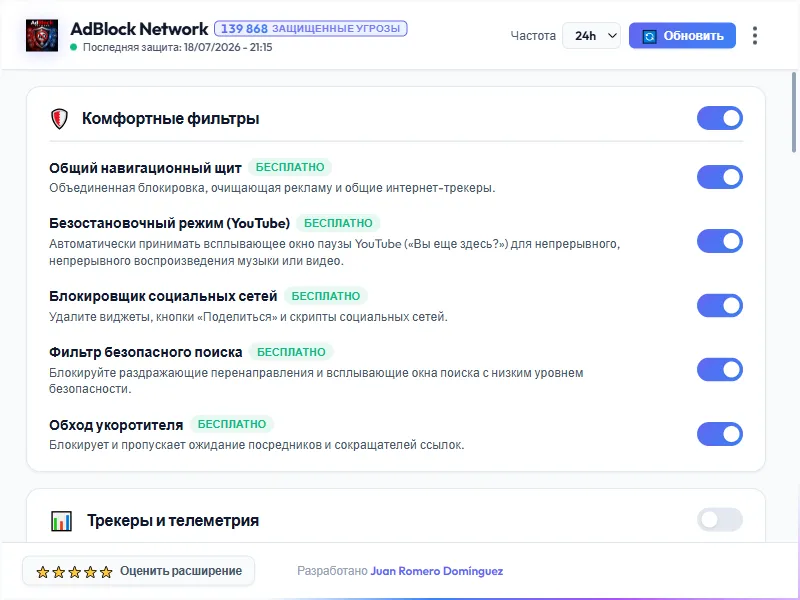
Task: Click the refresh icon inside Обновить button
Action: click(649, 36)
